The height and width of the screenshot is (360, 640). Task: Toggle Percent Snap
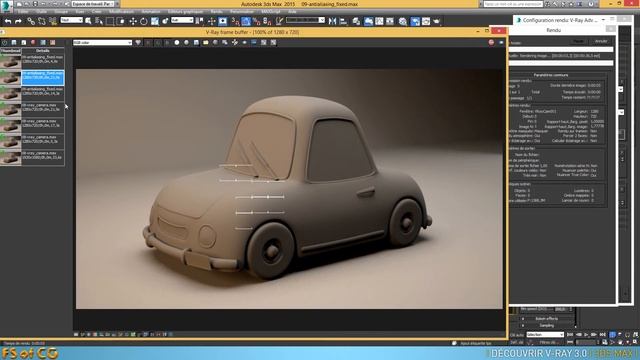point(256,21)
